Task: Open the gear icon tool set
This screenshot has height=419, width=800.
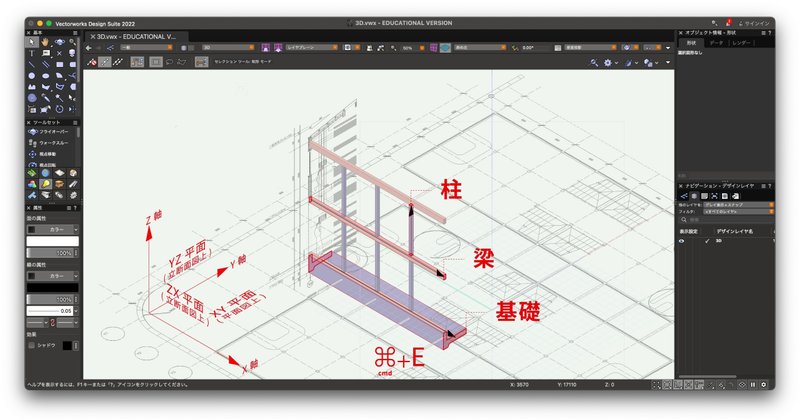Action: tap(72, 195)
